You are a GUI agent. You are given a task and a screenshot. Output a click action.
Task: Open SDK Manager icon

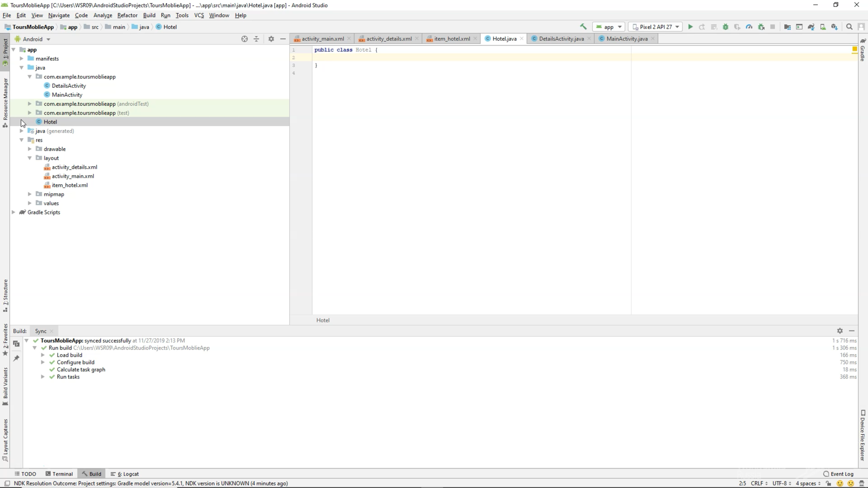click(834, 27)
